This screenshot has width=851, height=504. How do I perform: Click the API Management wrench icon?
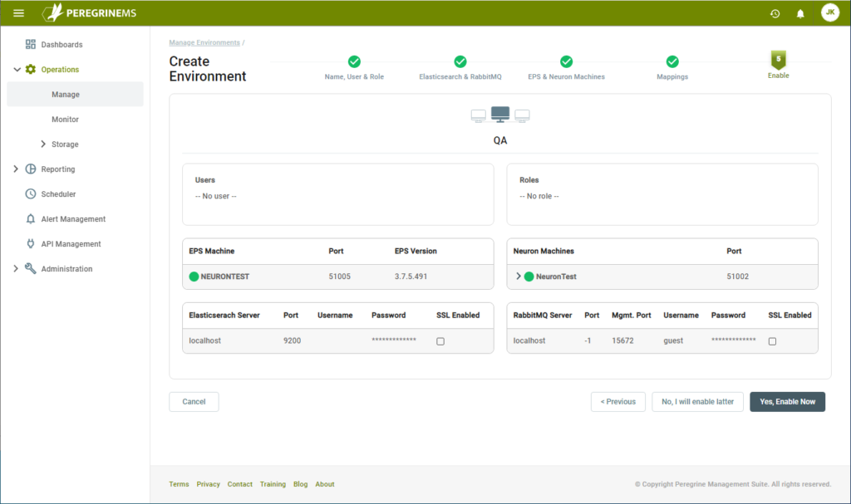[30, 243]
